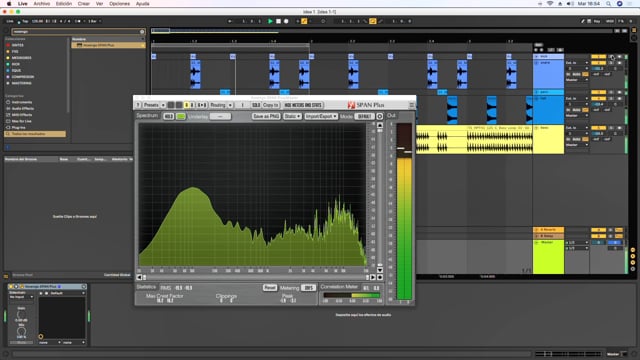The height and width of the screenshot is (360, 640).
Task: Select Todos los resultados category
Action: pos(35,134)
